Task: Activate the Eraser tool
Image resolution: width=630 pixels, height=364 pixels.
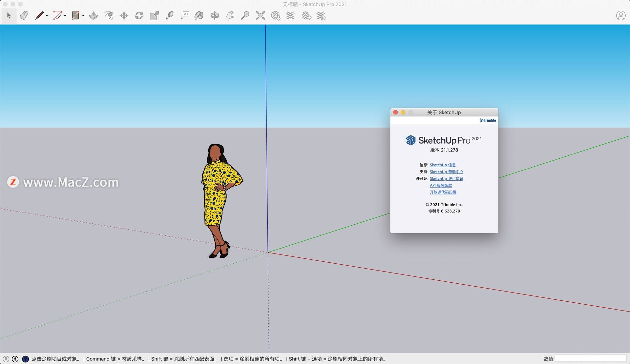Action: pyautogui.click(x=24, y=15)
